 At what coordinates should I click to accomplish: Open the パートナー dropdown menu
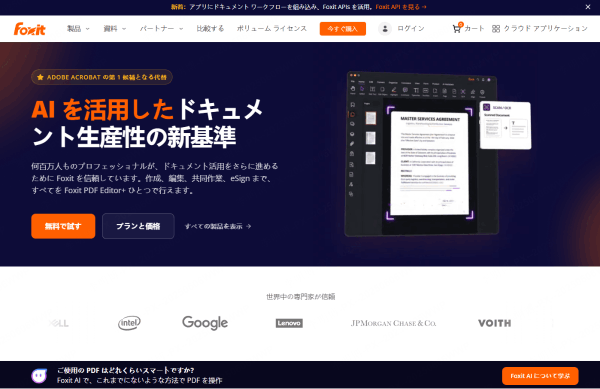point(161,29)
